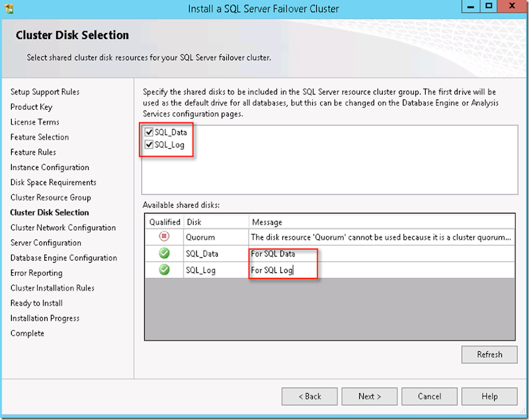Click the red unqualified icon for Quorum
The image size is (529, 420).
point(164,237)
